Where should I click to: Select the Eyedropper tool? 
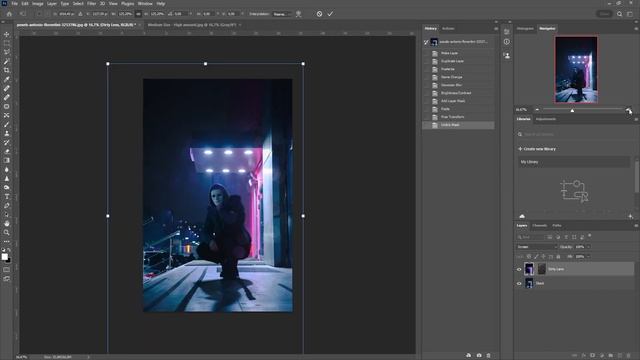click(x=7, y=79)
